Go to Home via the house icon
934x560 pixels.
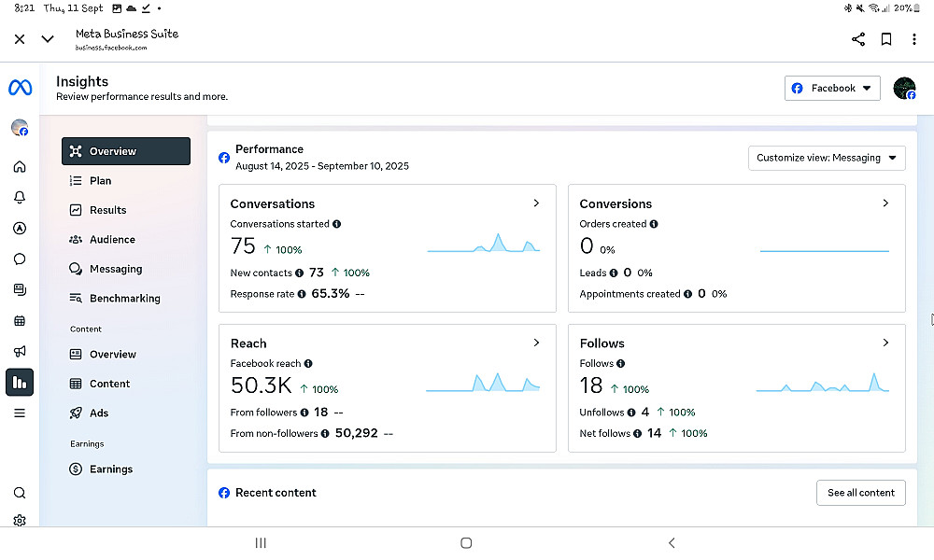tap(20, 167)
